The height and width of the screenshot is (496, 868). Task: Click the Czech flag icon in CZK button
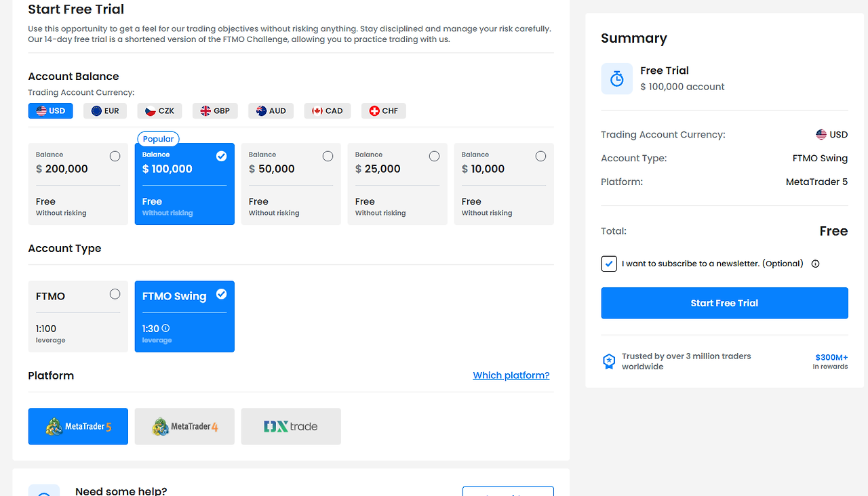(x=151, y=111)
